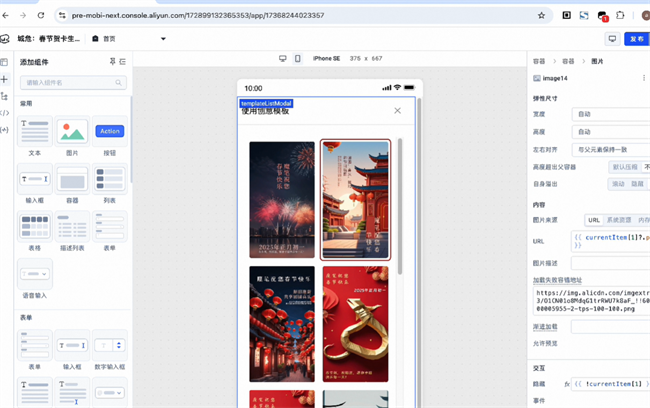Select the 输入框 component under 常用

(35, 184)
